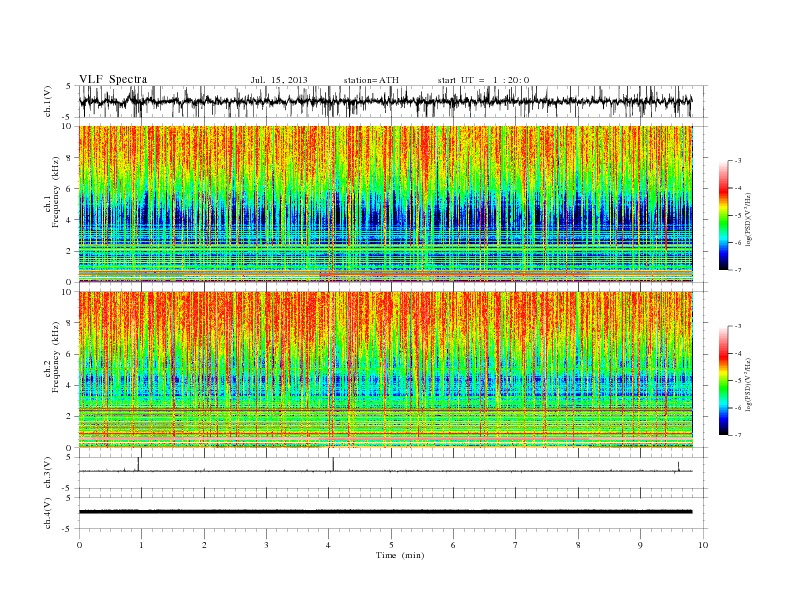Screen dimensions: 792x612
Task: Click time axis tick label "5"
Action: 391,545
